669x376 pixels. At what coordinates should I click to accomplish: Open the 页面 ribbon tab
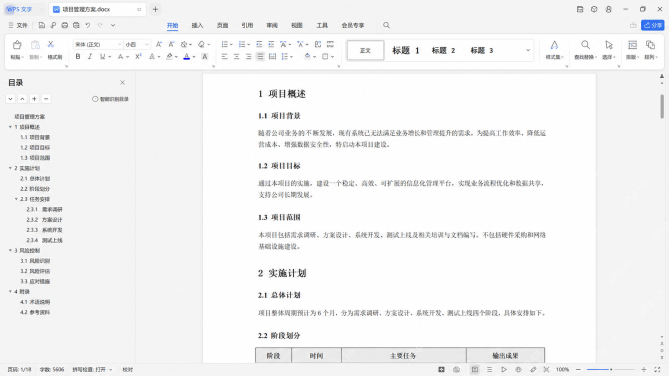click(222, 26)
